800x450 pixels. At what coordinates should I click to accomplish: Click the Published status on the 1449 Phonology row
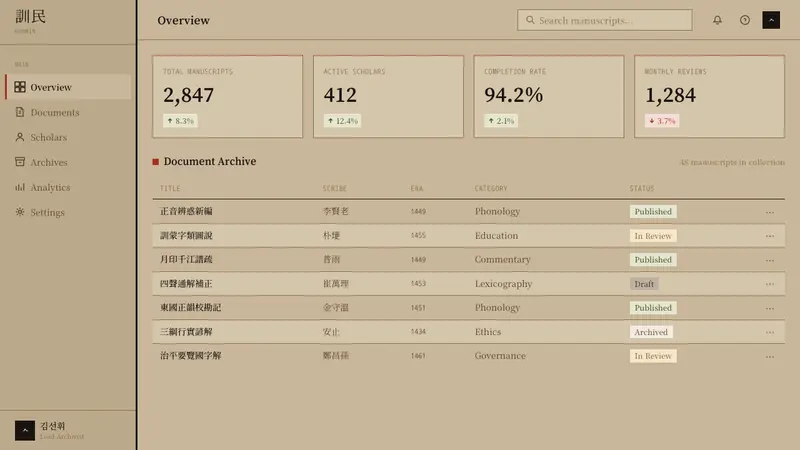click(x=653, y=211)
